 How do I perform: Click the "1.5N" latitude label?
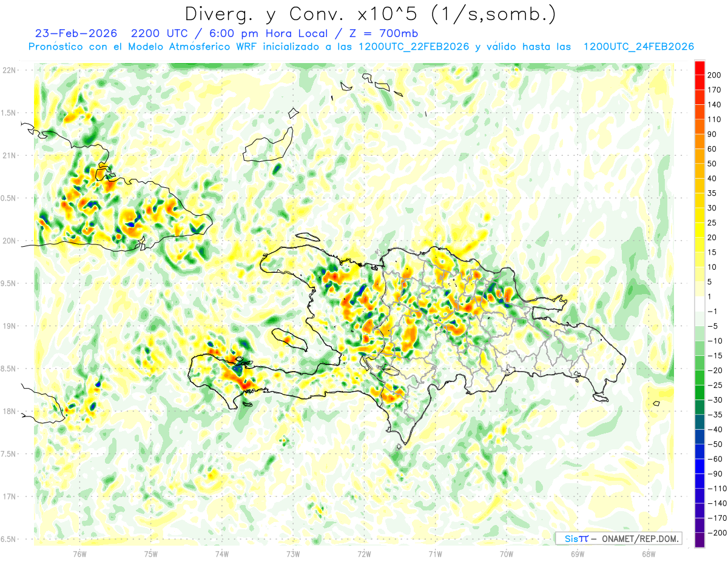click(8, 113)
